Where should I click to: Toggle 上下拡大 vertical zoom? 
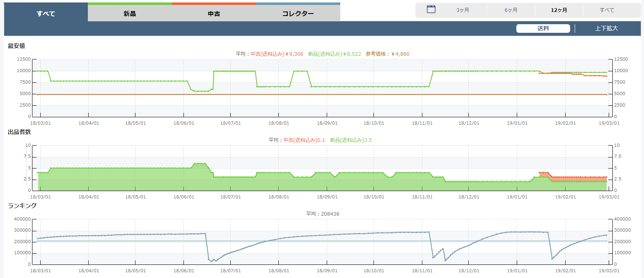(x=607, y=28)
